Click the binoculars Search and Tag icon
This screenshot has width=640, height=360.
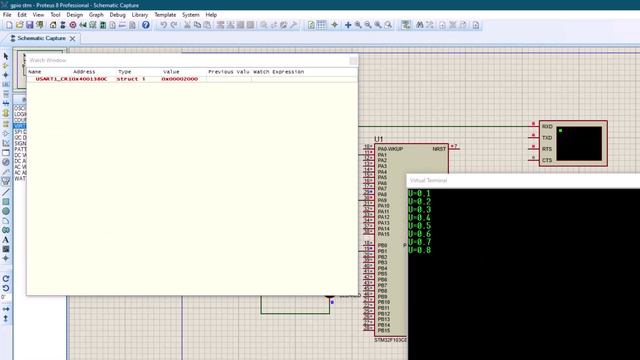[x=420, y=25]
